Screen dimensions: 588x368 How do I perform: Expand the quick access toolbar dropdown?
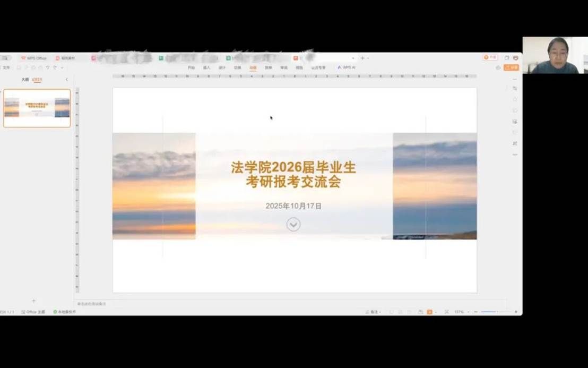point(62,67)
